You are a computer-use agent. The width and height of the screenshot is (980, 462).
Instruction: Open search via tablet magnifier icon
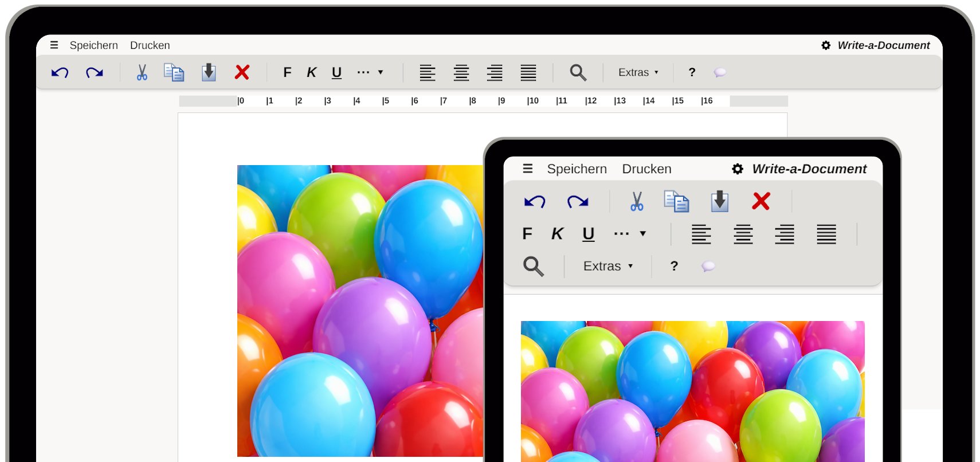pyautogui.click(x=534, y=266)
